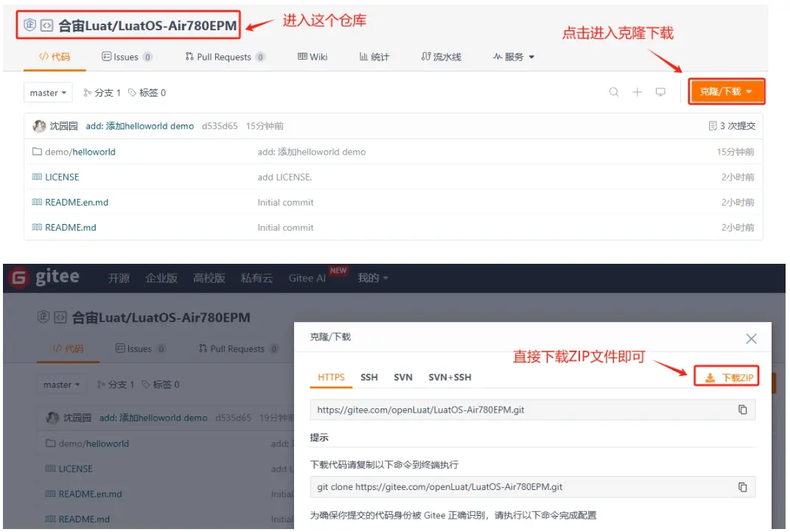Copy the git clone command with copy icon
This screenshot has width=790, height=532.
[x=743, y=487]
